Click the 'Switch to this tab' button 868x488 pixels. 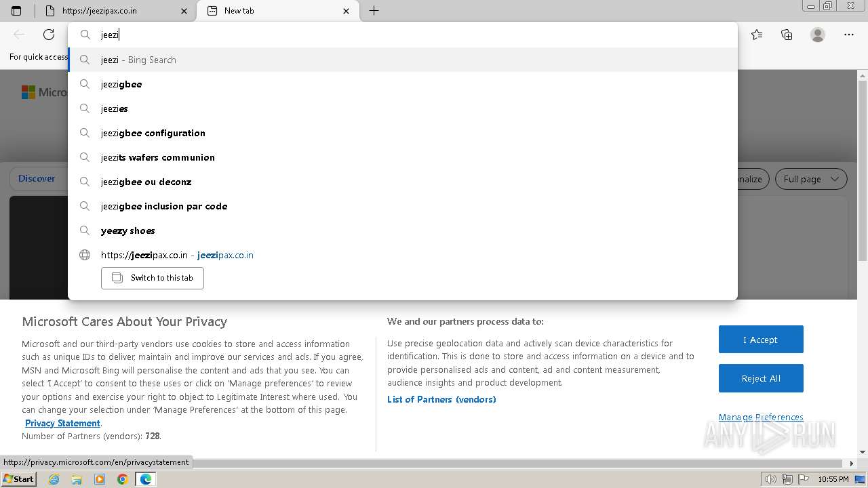pos(153,278)
